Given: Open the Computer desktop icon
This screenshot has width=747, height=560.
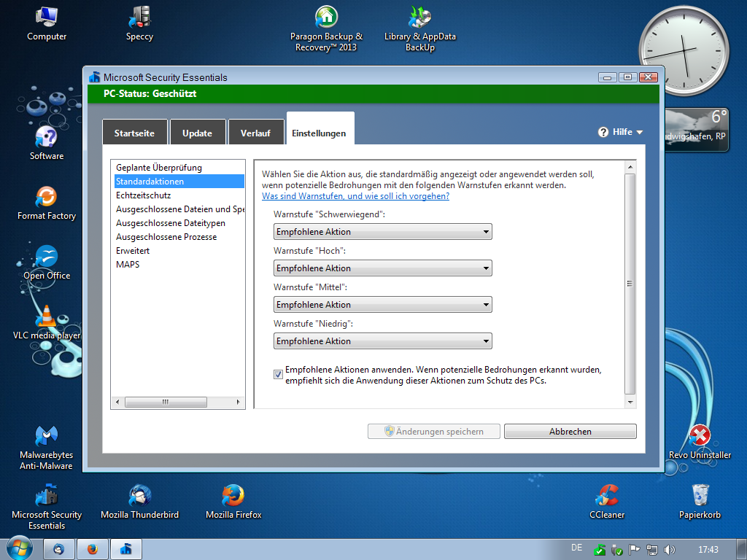Looking at the screenshot, I should pyautogui.click(x=46, y=24).
